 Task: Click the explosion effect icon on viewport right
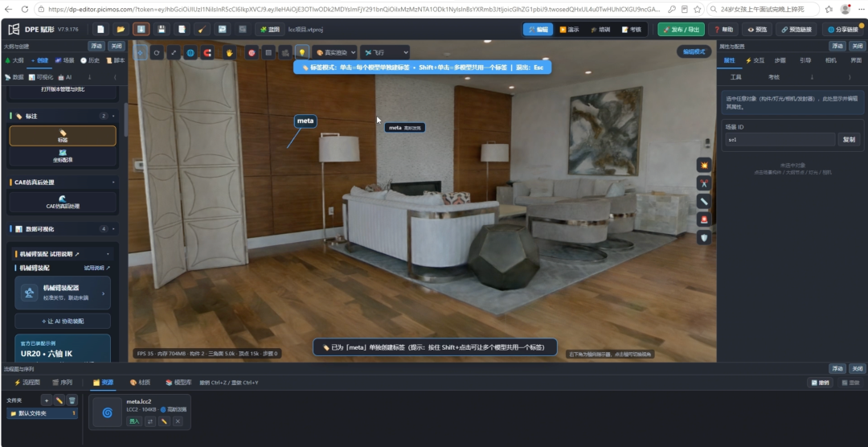tap(703, 165)
